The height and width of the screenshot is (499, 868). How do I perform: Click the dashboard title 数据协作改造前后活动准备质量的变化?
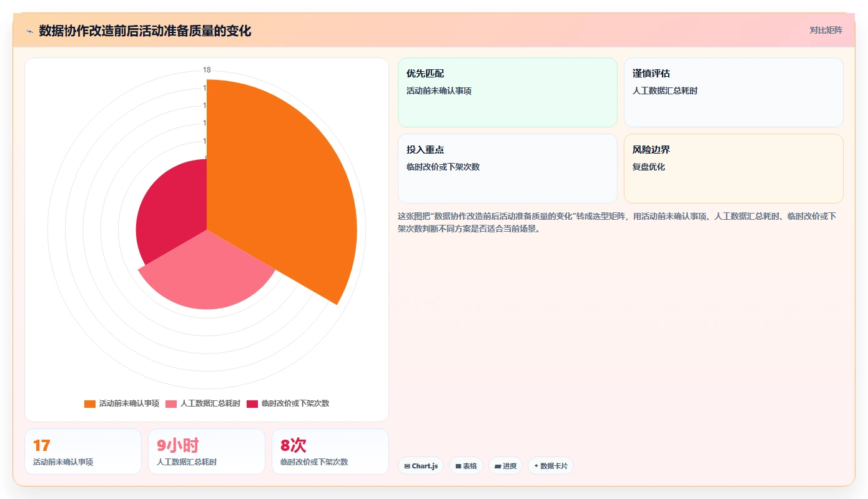(145, 31)
